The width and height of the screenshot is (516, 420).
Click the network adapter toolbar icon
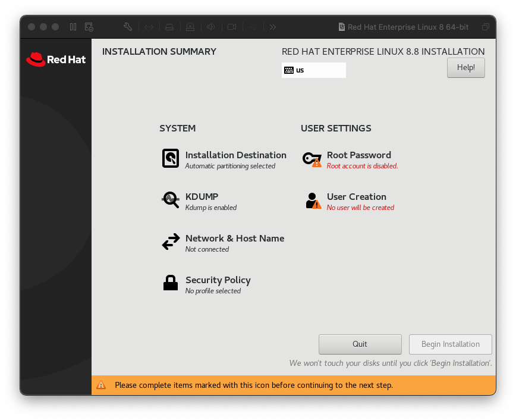point(149,27)
